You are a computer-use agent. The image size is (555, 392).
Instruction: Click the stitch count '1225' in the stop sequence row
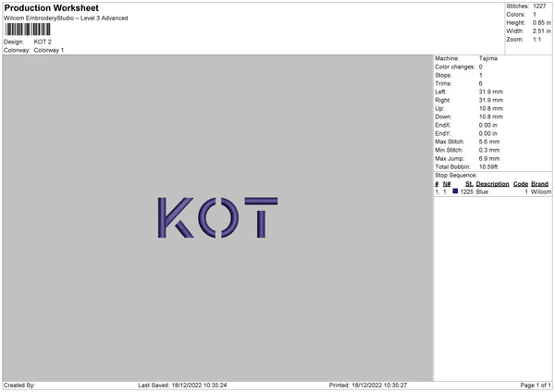pos(466,191)
